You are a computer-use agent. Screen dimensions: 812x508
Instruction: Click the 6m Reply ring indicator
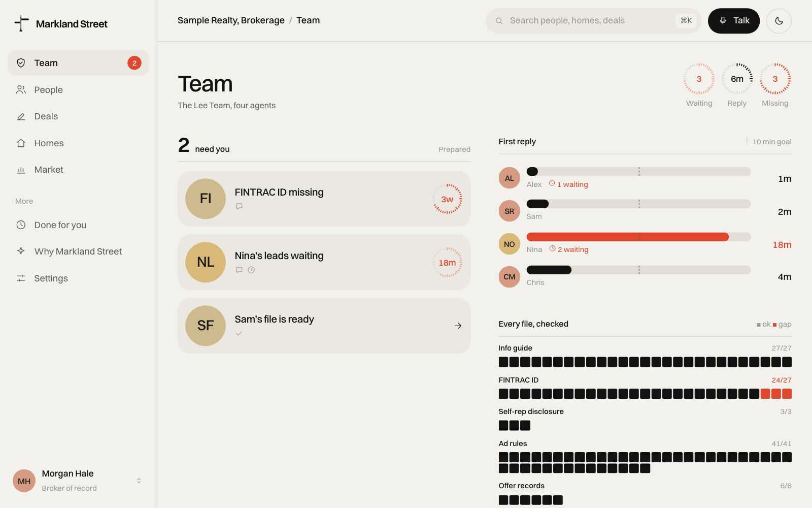tap(737, 79)
